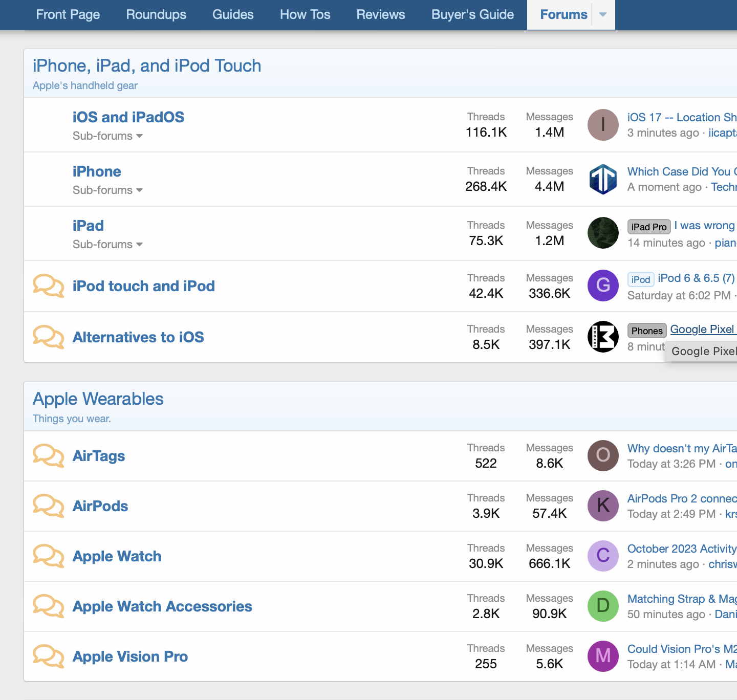
Task: Click the 'Today at 2:49 PM' timestamp
Action: click(x=671, y=514)
